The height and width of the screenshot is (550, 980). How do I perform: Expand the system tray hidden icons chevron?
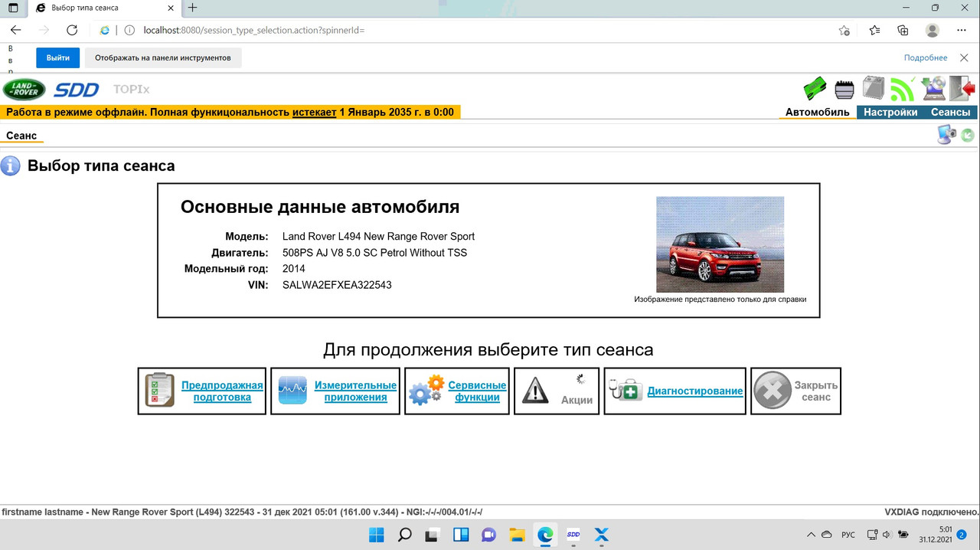[x=811, y=535]
